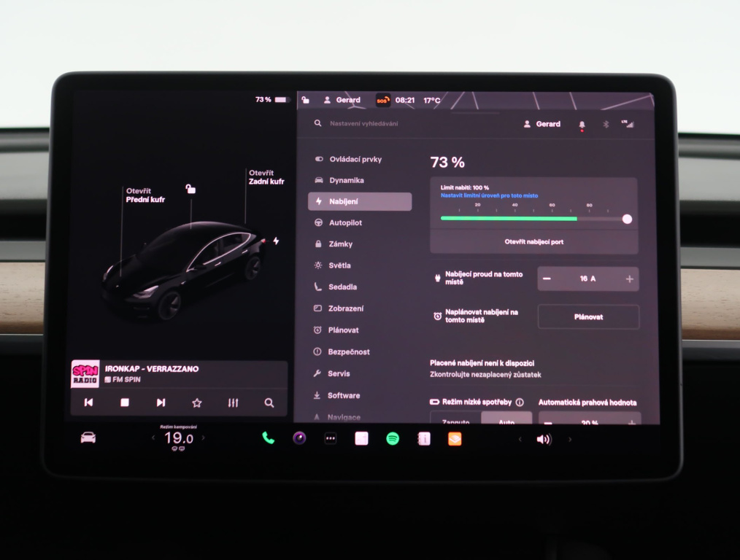This screenshot has width=740, height=560.
Task: Raise the cabin temperature with the right arrow
Action: (204, 437)
